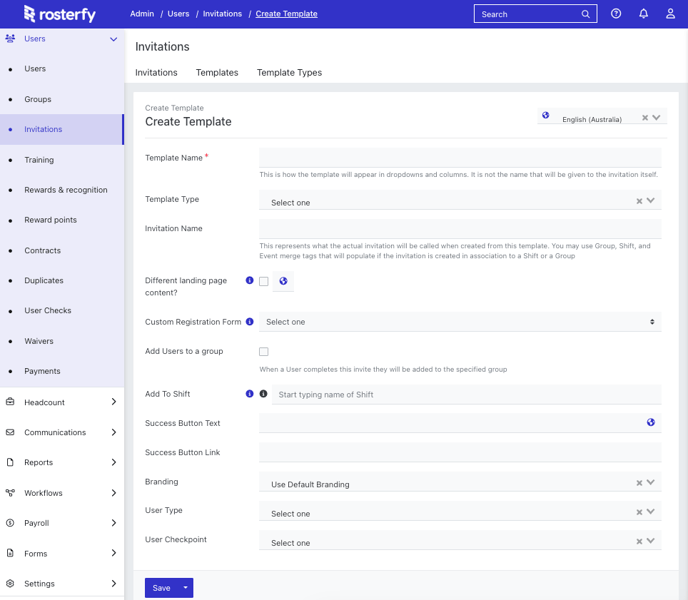Open the User Checkpoint dropdown
Viewport: 688px width, 600px height.
(x=651, y=541)
